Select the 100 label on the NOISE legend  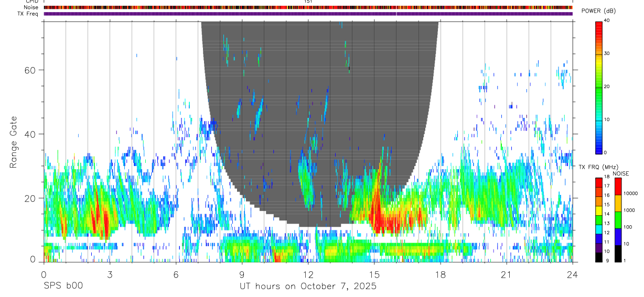tap(627, 227)
